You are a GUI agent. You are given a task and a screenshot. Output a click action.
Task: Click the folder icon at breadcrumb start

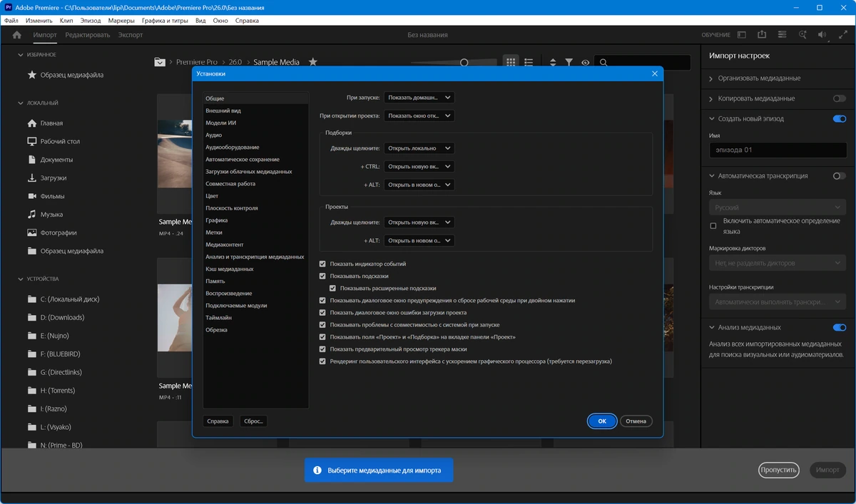tap(160, 62)
